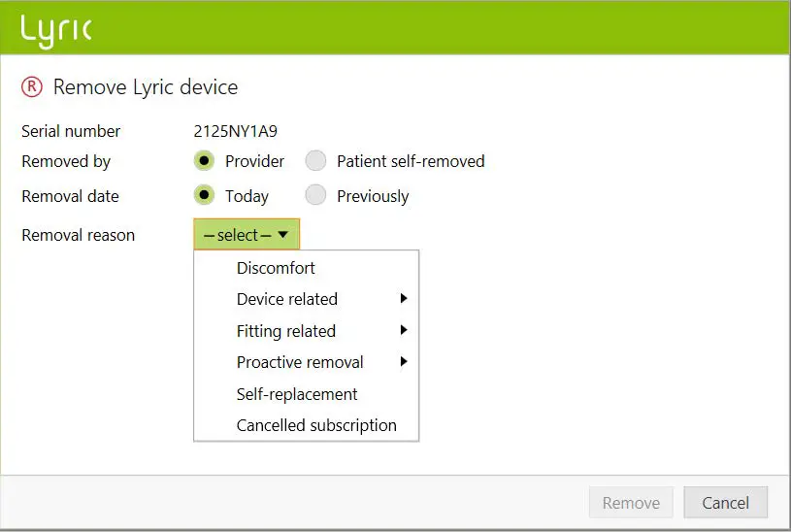This screenshot has width=791, height=532.
Task: Open the Removal reason select dropdown
Action: click(x=247, y=234)
